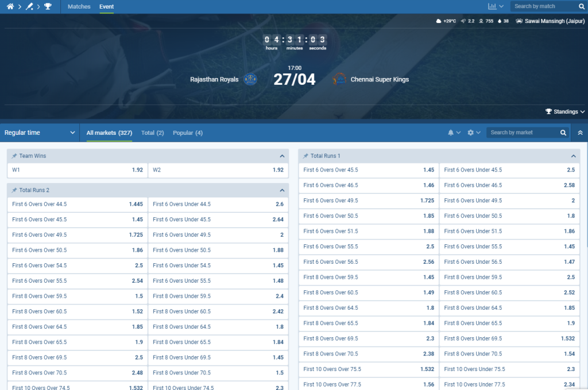Pick First 6 Overs Under 54.5 at 1.45
This screenshot has width=588, height=390.
click(x=218, y=266)
